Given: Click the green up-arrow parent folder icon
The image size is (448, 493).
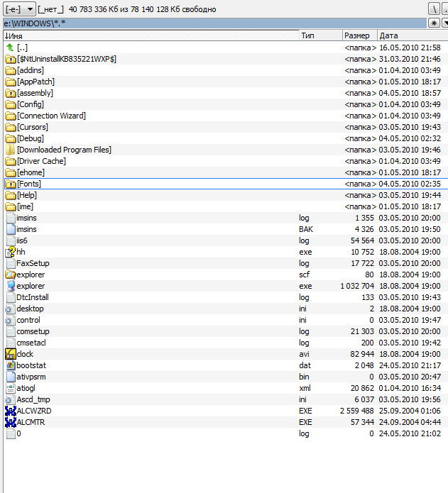Looking at the screenshot, I should tap(10, 48).
